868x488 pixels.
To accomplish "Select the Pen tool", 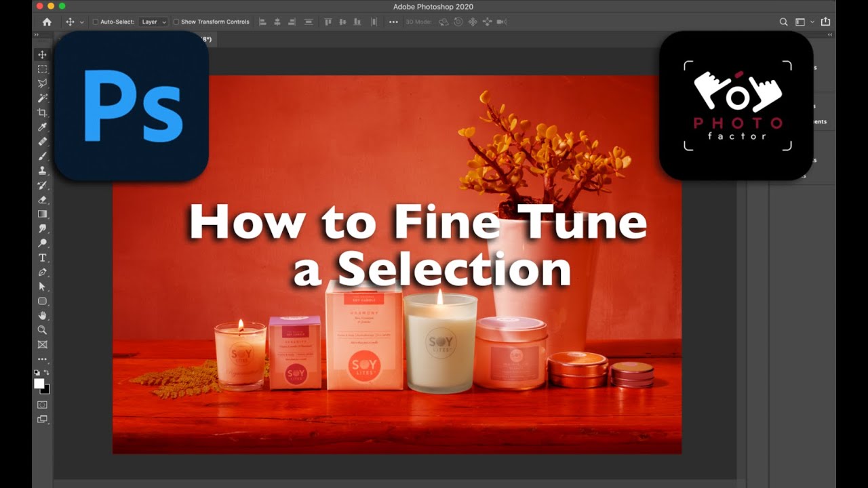I will click(42, 272).
